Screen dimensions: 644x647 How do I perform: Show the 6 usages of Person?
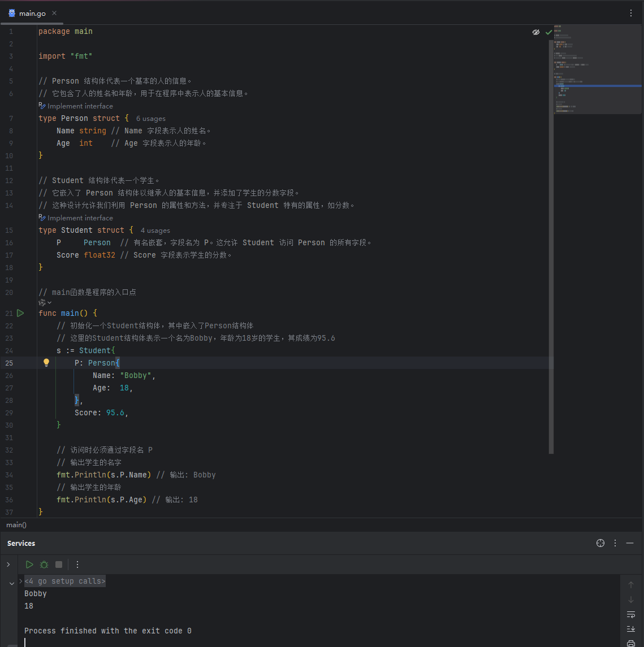pyautogui.click(x=150, y=119)
